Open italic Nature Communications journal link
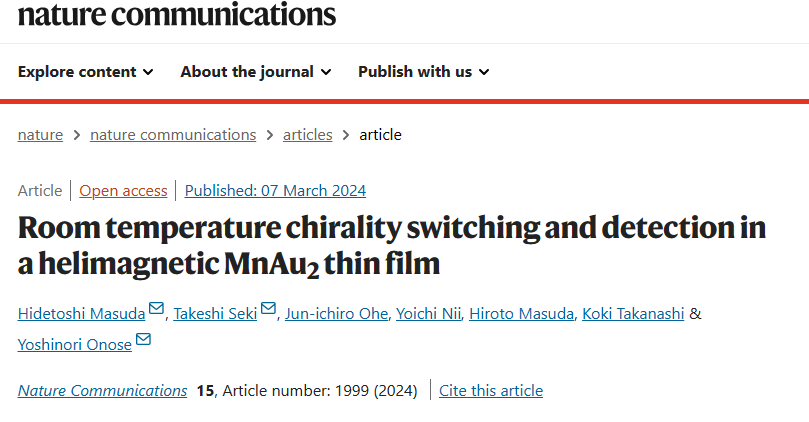 [x=102, y=391]
